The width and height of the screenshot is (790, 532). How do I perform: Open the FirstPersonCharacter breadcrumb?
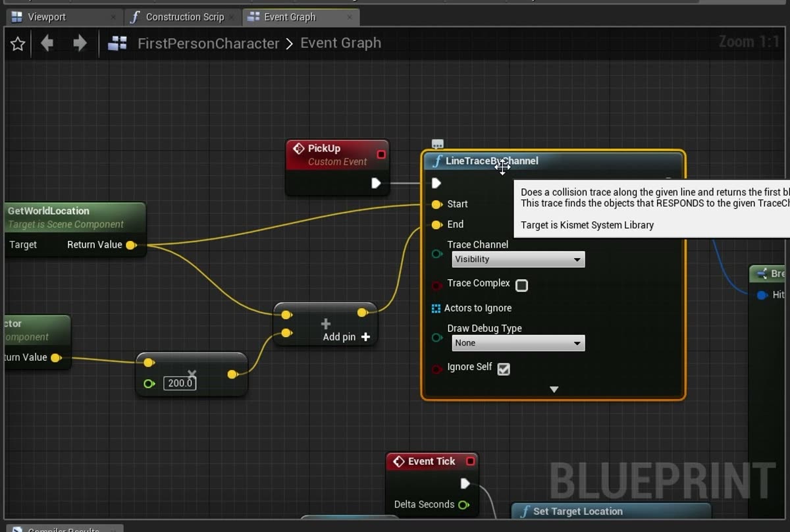[208, 43]
